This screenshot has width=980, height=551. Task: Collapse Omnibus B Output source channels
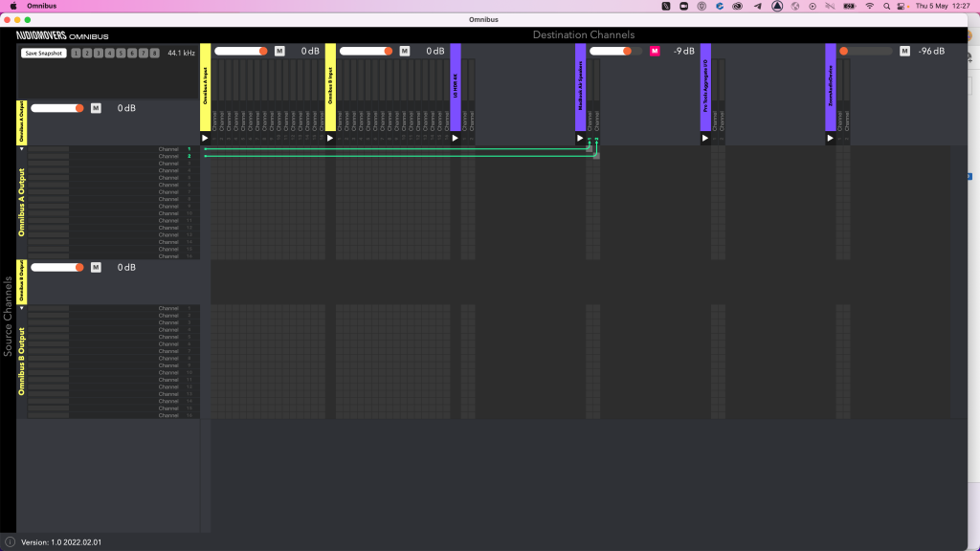22,308
